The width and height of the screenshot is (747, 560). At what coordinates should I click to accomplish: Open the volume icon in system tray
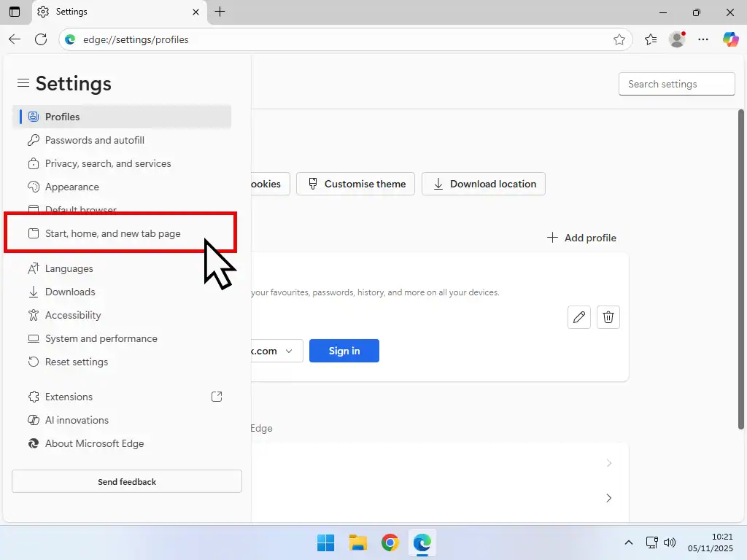669,542
